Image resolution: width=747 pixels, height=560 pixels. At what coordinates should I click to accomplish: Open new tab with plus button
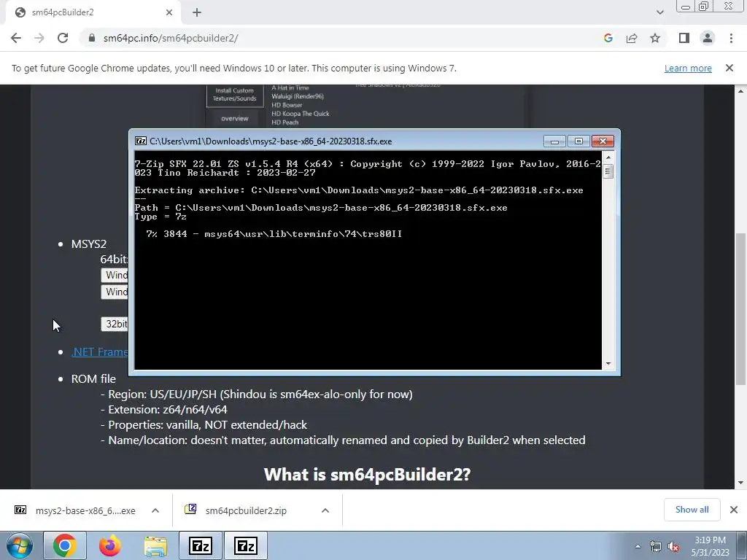[197, 13]
